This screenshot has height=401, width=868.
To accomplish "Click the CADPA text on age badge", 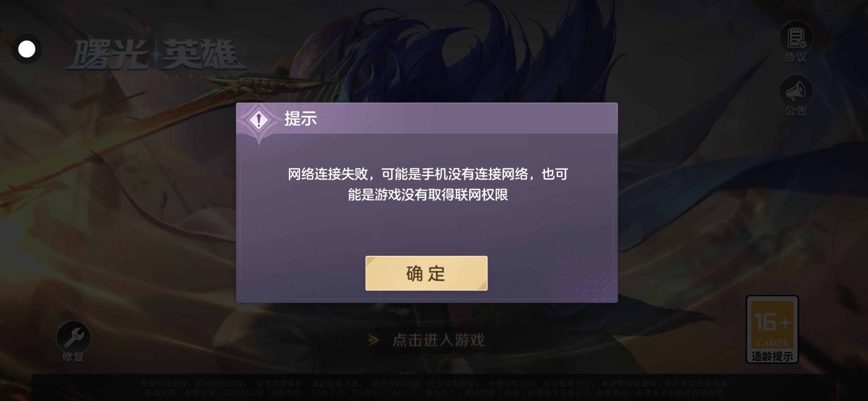I will coord(772,343).
